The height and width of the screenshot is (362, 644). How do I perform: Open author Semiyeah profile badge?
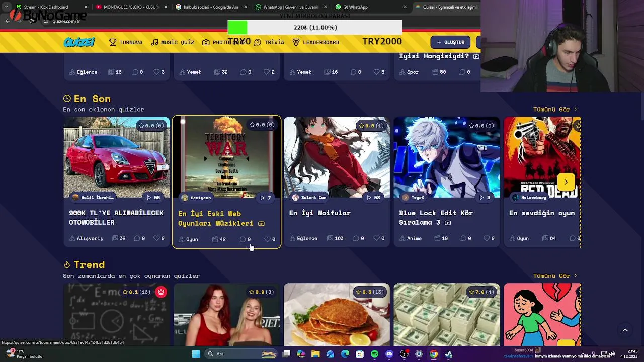[x=197, y=198]
